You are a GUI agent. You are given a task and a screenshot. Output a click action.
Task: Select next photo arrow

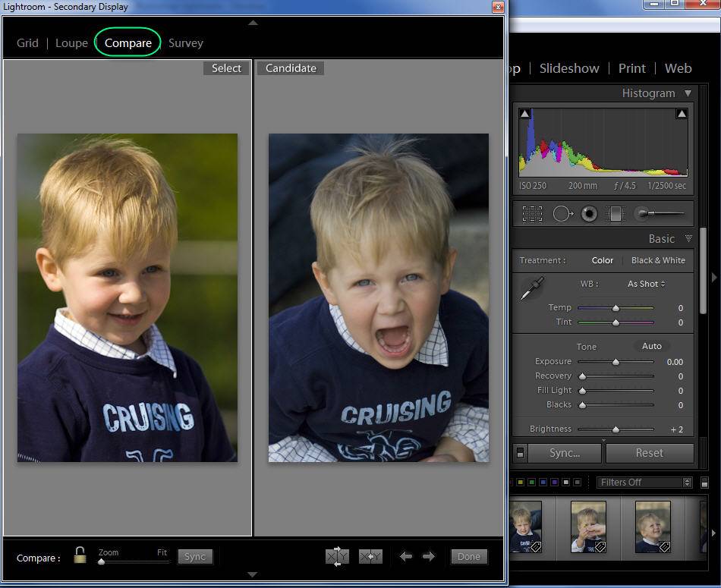pyautogui.click(x=429, y=557)
